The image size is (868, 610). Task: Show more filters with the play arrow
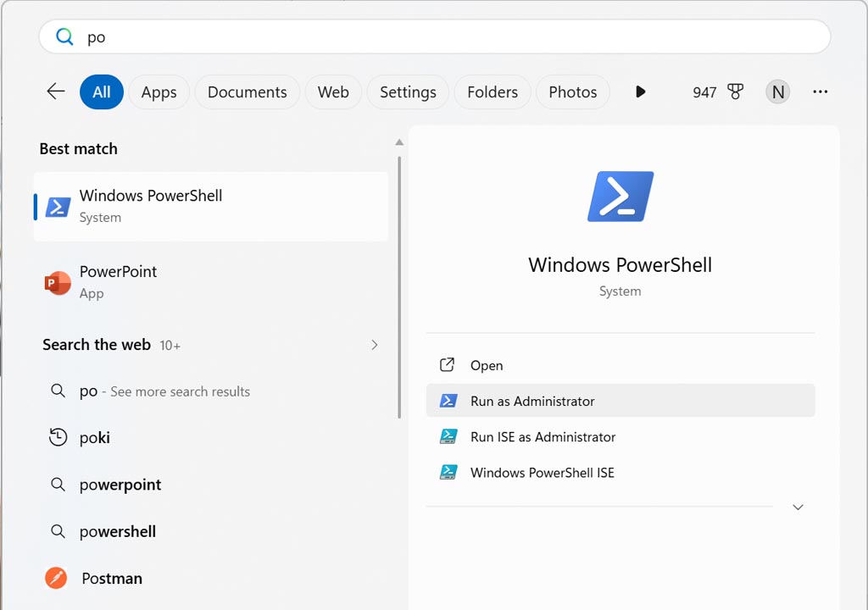pos(641,91)
